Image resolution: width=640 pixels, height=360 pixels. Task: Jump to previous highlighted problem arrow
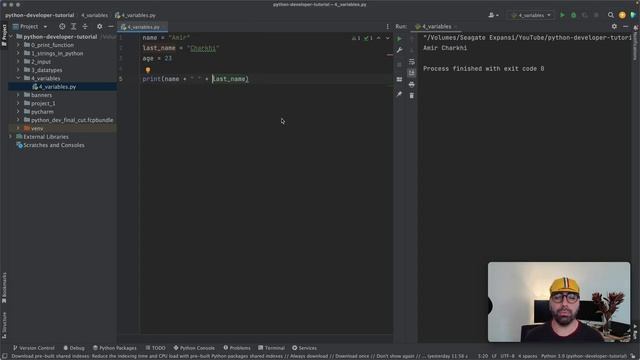click(379, 38)
